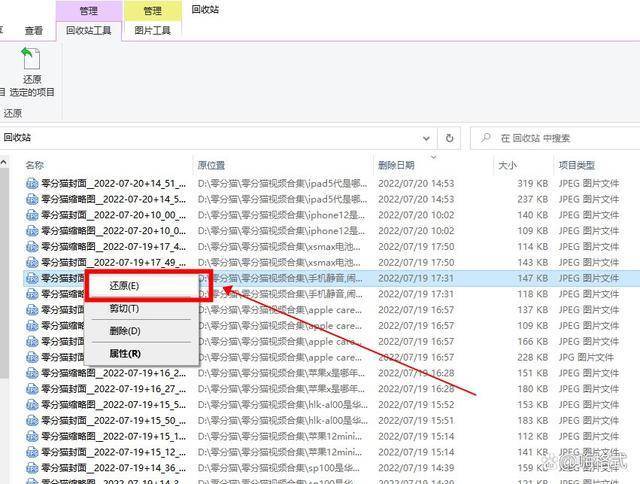The width and height of the screenshot is (640, 484).
Task: Expand the address bar history dropdown
Action: pos(426,138)
